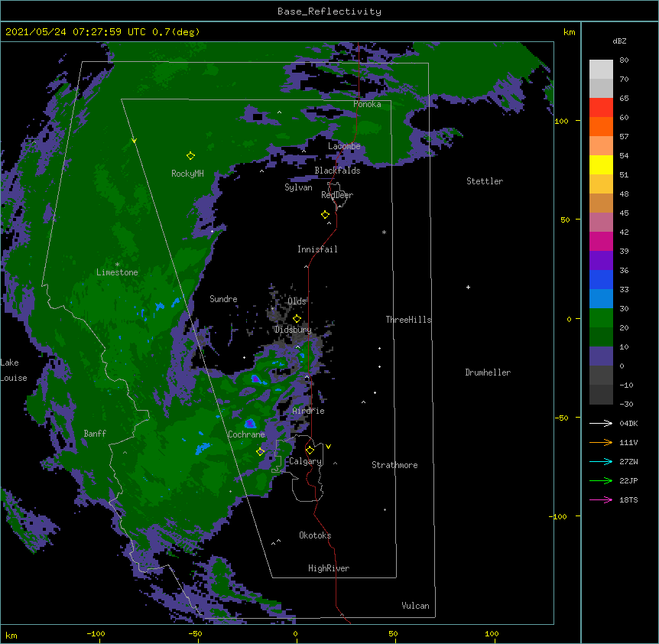Click the Red Deer city boundary outline
Screen dimensions: 659x644
coord(337,196)
